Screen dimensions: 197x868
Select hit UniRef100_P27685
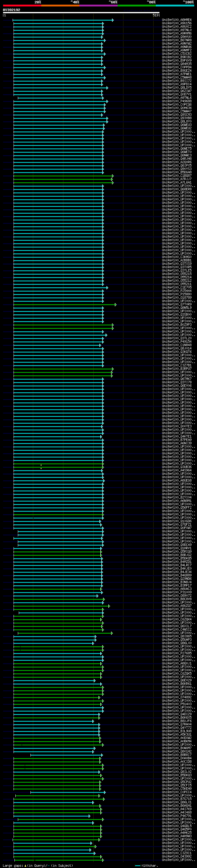(x=177, y=653)
